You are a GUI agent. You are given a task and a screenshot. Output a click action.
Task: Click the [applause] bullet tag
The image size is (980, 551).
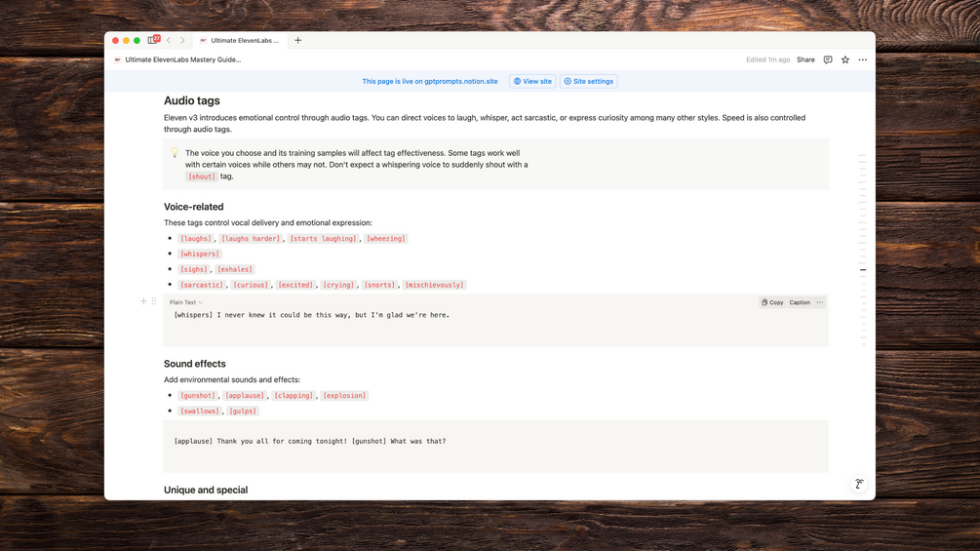[x=245, y=395]
